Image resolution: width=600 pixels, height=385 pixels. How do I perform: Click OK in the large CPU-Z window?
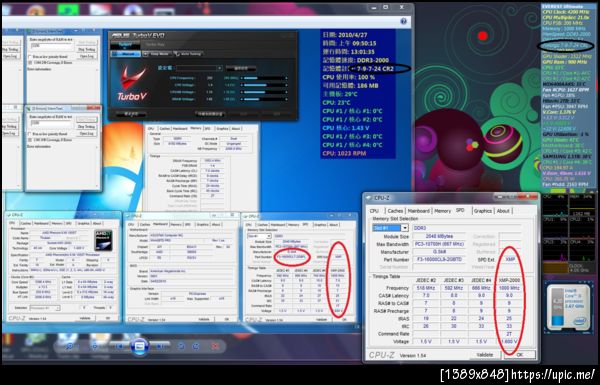tap(519, 355)
